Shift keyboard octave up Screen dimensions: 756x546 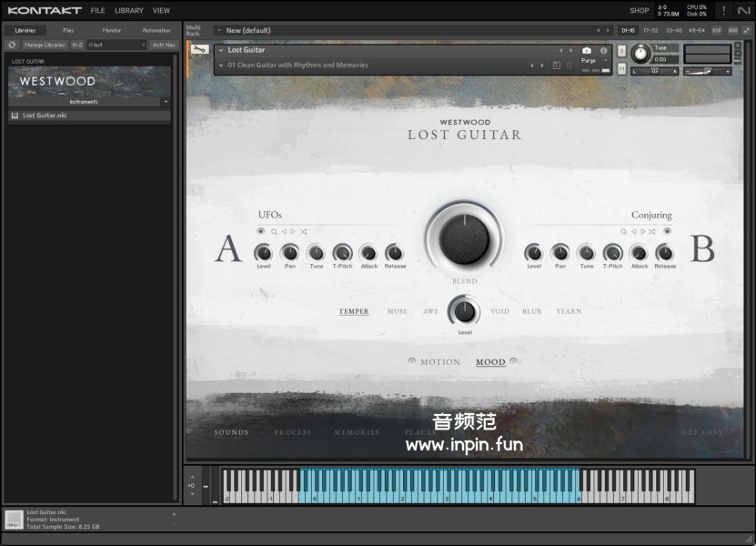tap(192, 477)
